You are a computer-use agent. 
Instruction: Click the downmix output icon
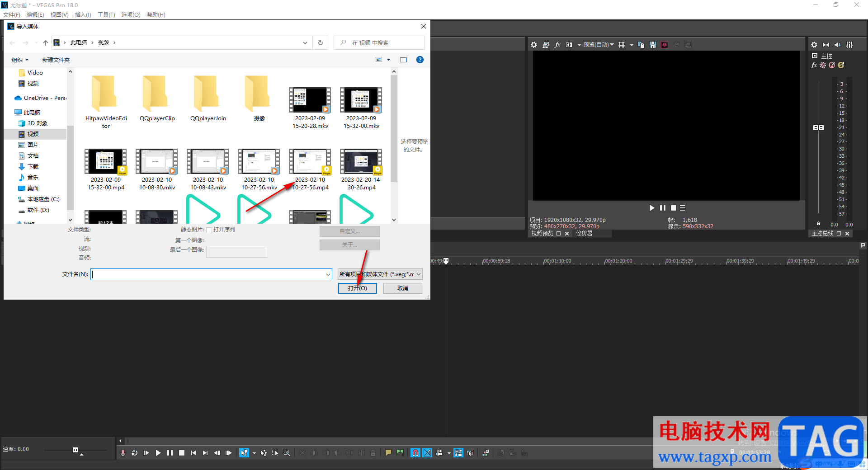[826, 45]
